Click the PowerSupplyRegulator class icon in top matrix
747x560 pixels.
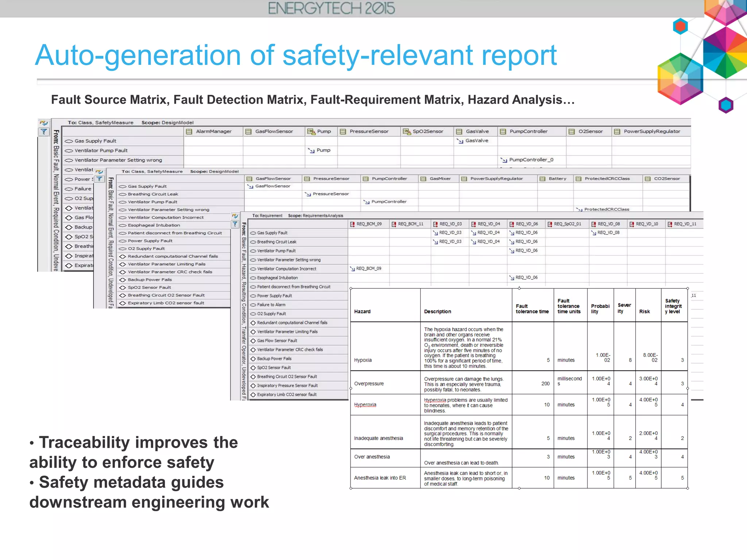click(617, 132)
